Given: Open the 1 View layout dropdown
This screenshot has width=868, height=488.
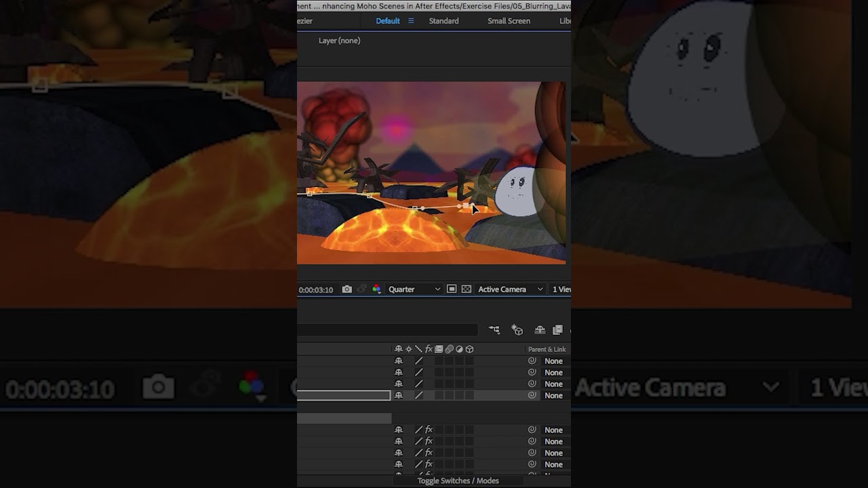Looking at the screenshot, I should pos(560,289).
